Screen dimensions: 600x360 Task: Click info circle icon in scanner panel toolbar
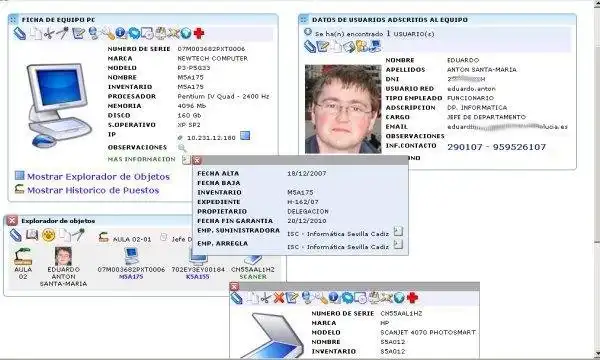click(x=334, y=297)
